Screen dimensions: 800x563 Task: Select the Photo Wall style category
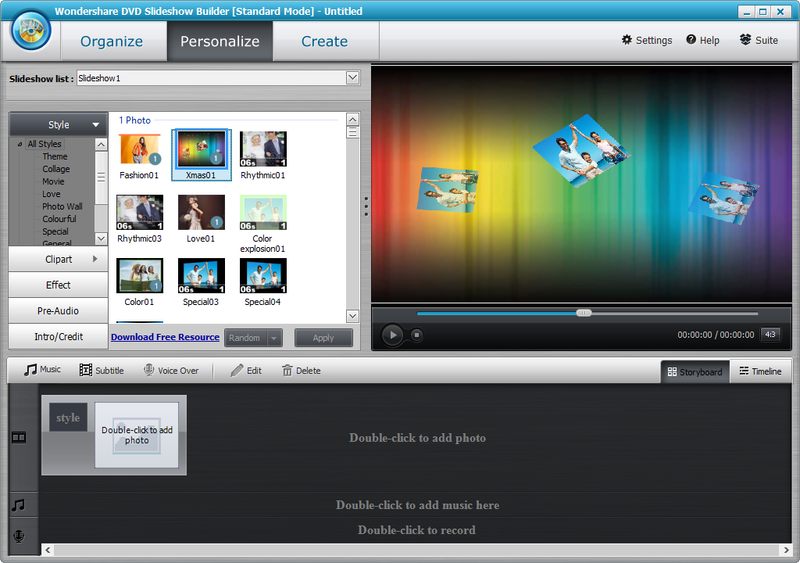[62, 206]
